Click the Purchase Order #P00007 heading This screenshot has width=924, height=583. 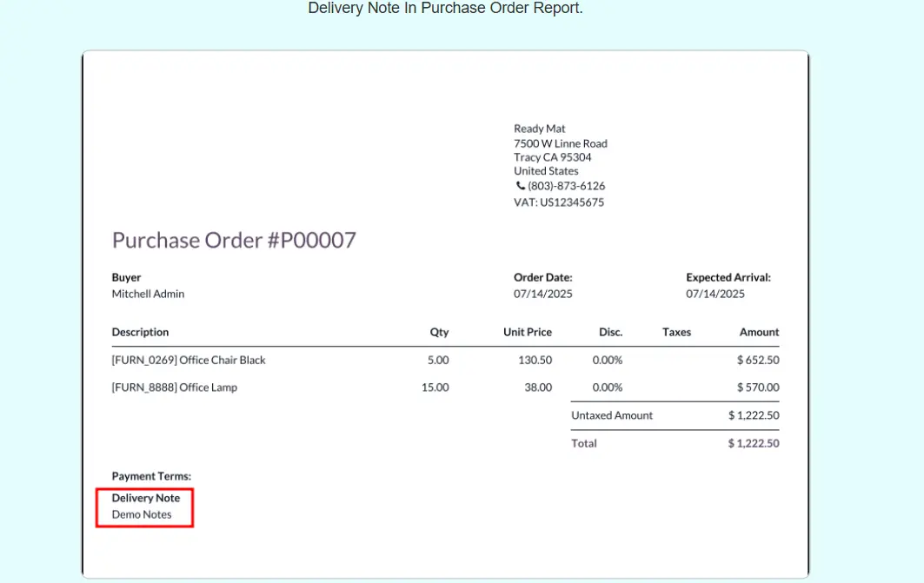click(x=234, y=241)
